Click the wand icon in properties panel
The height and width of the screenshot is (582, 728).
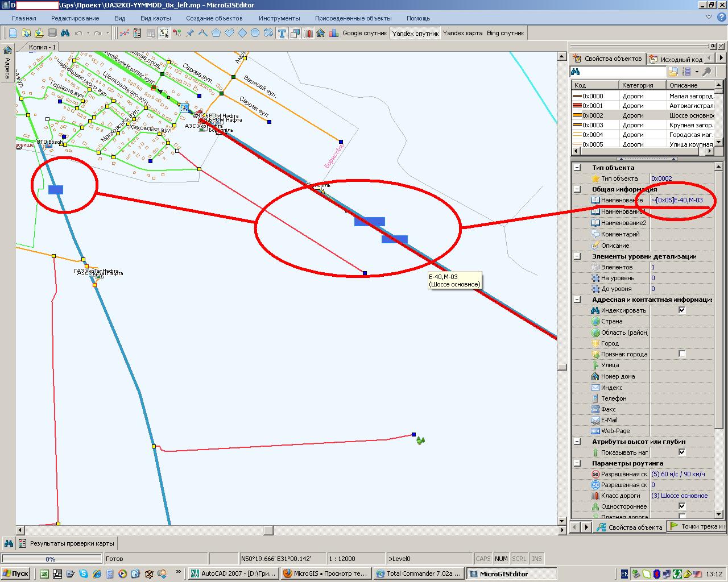click(x=707, y=72)
